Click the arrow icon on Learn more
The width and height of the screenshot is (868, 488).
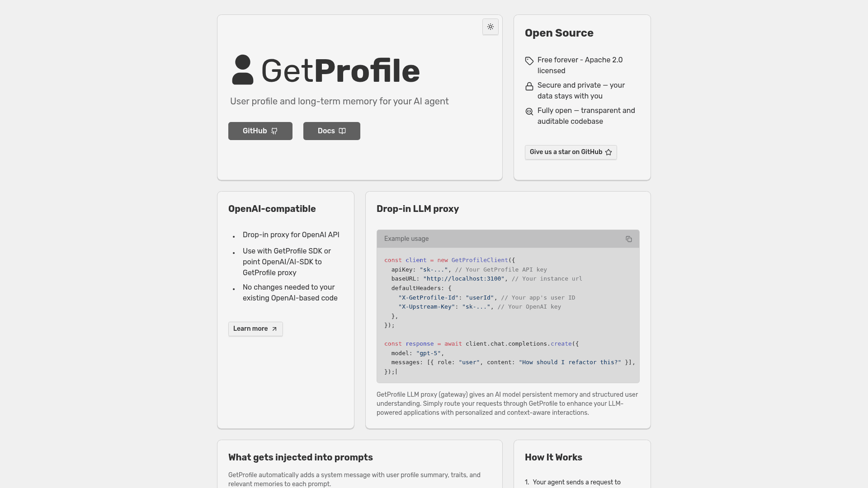pyautogui.click(x=274, y=329)
